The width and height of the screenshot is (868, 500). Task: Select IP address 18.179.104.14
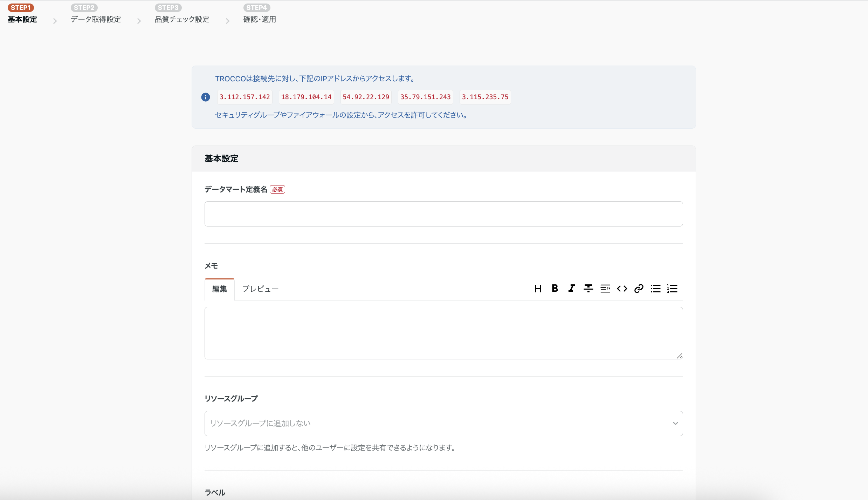[x=306, y=97]
